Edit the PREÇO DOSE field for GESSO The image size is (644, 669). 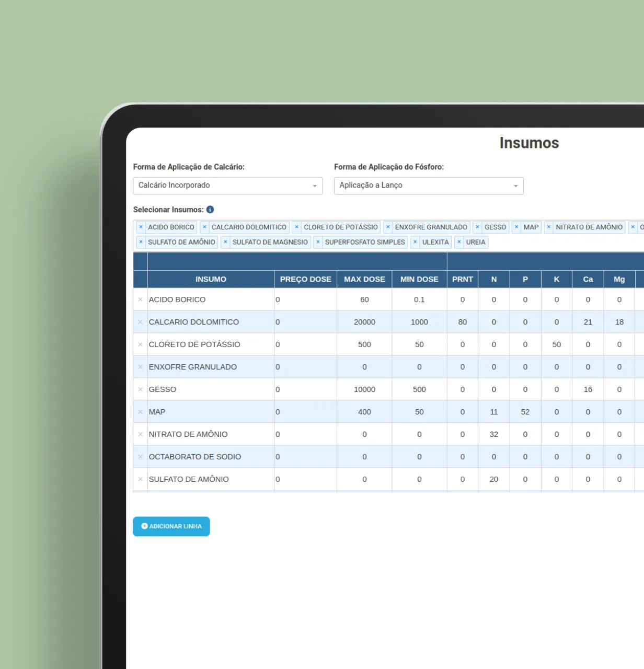305,389
